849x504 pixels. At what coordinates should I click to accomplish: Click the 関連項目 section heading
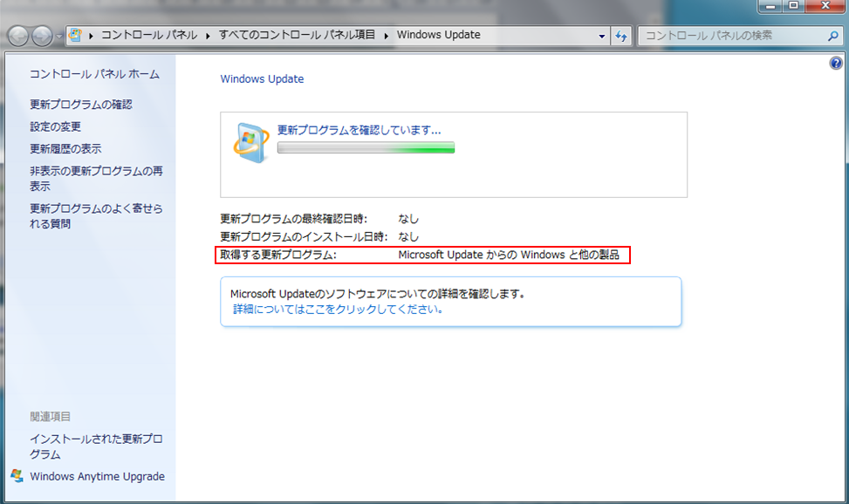[x=51, y=416]
